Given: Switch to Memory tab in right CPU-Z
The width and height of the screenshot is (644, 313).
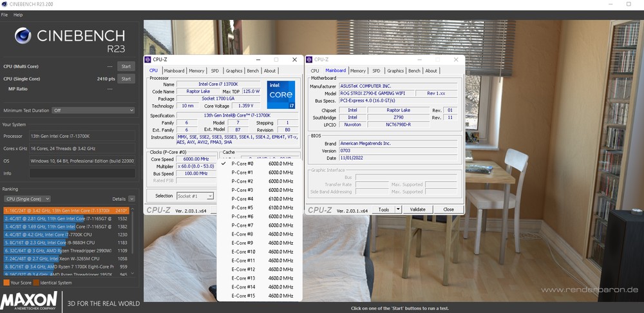Looking at the screenshot, I should pyautogui.click(x=357, y=71).
